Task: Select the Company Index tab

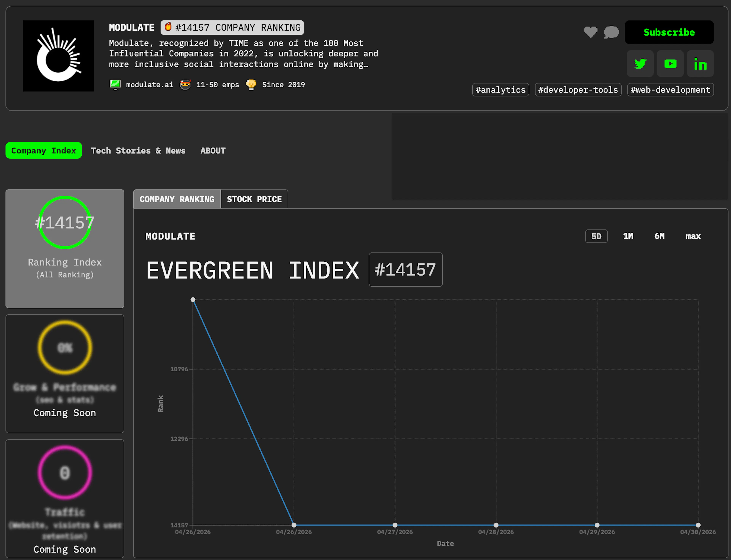Action: click(44, 150)
